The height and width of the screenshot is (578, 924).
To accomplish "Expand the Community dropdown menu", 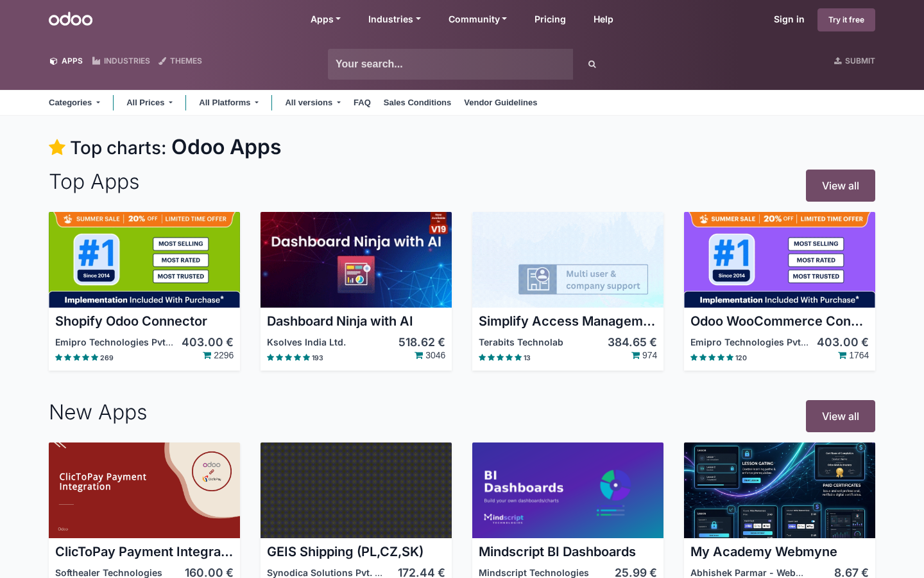I will click(477, 19).
